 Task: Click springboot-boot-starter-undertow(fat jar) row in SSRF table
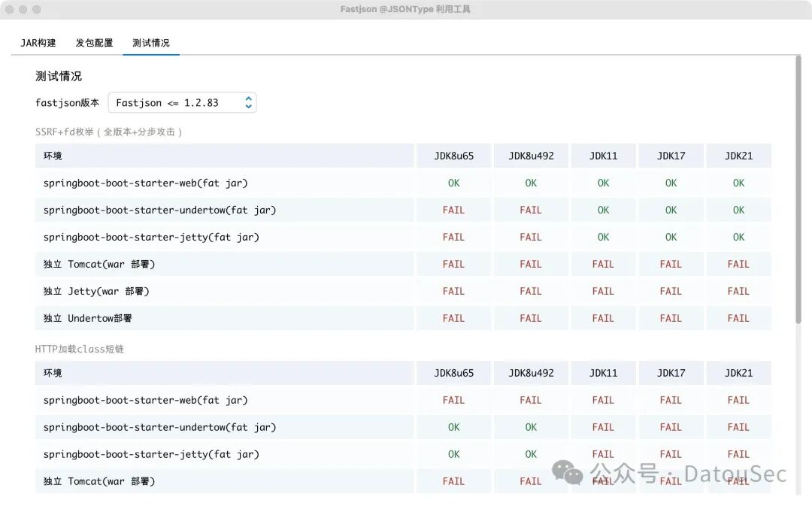click(x=404, y=210)
